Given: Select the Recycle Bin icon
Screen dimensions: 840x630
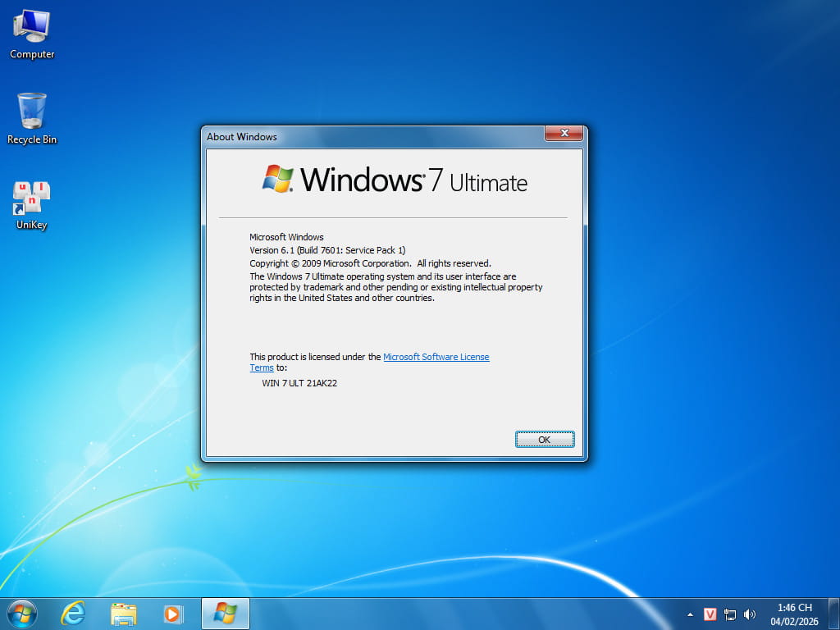Looking at the screenshot, I should click(32, 118).
